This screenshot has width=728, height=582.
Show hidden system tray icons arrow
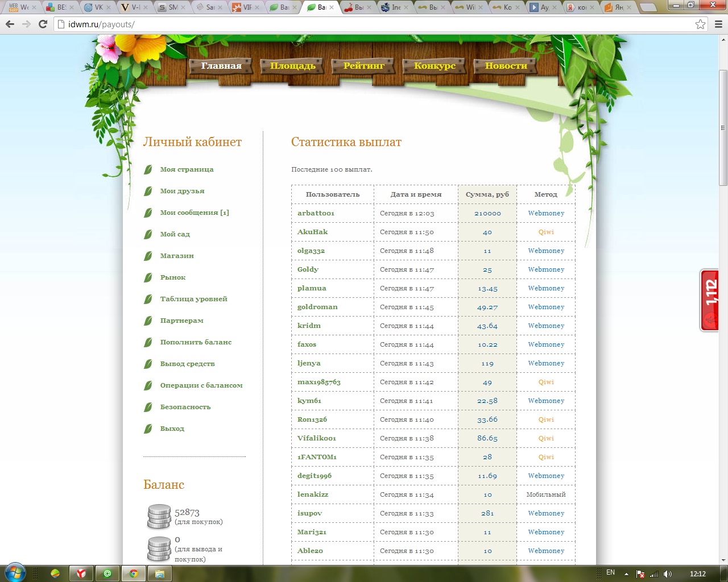point(626,574)
